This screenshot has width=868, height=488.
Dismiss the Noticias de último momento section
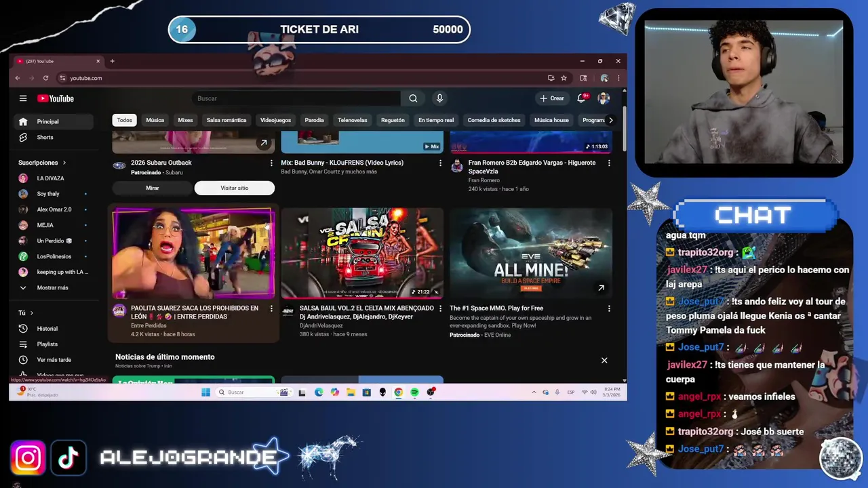click(604, 361)
